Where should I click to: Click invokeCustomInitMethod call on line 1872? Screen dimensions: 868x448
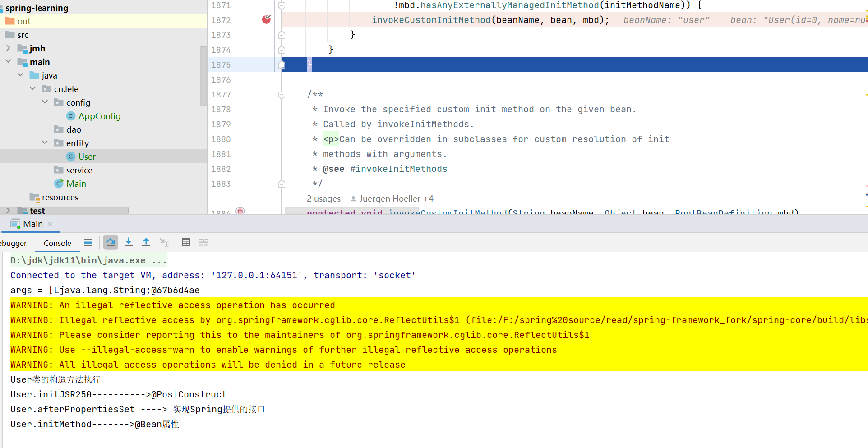[431, 20]
